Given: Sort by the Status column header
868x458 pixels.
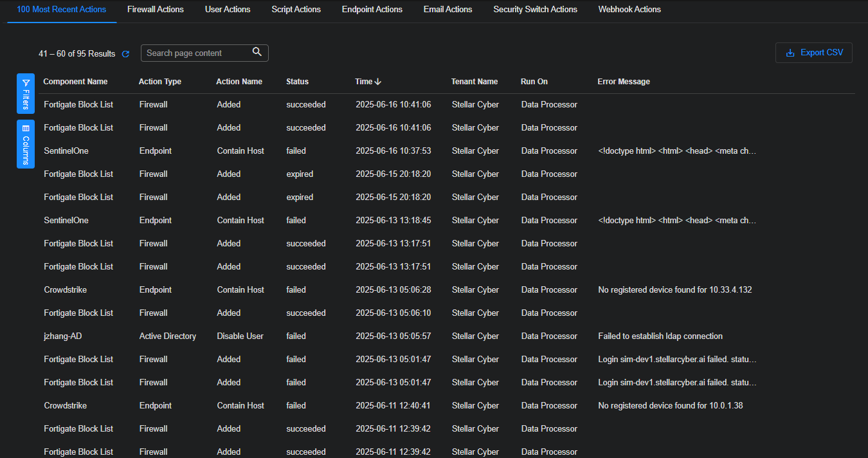Looking at the screenshot, I should pyautogui.click(x=297, y=82).
